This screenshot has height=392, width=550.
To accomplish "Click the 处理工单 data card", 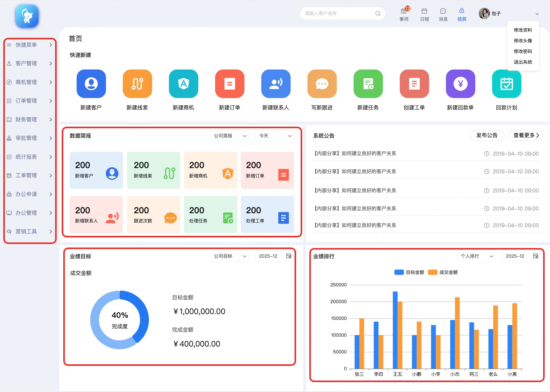I will pos(267,215).
